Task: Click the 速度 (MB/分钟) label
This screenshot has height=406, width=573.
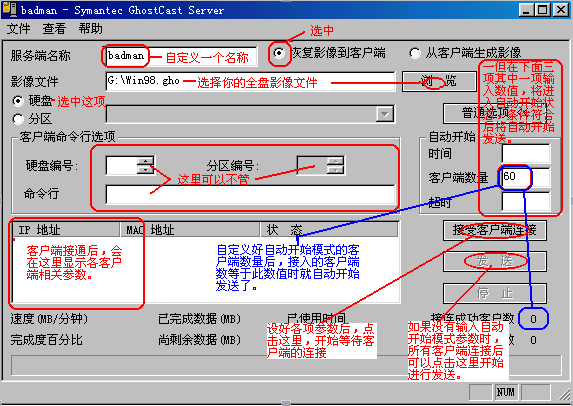Action: [x=49, y=319]
